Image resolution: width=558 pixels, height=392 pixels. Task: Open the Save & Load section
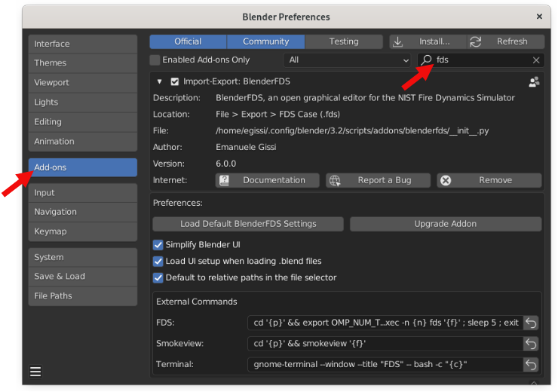coord(82,277)
